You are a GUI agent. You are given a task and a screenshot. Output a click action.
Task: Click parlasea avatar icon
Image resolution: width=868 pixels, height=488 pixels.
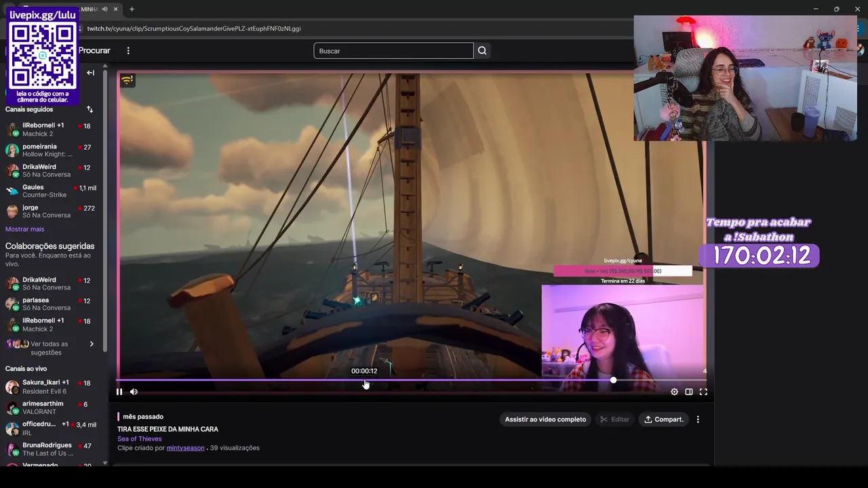(x=12, y=304)
